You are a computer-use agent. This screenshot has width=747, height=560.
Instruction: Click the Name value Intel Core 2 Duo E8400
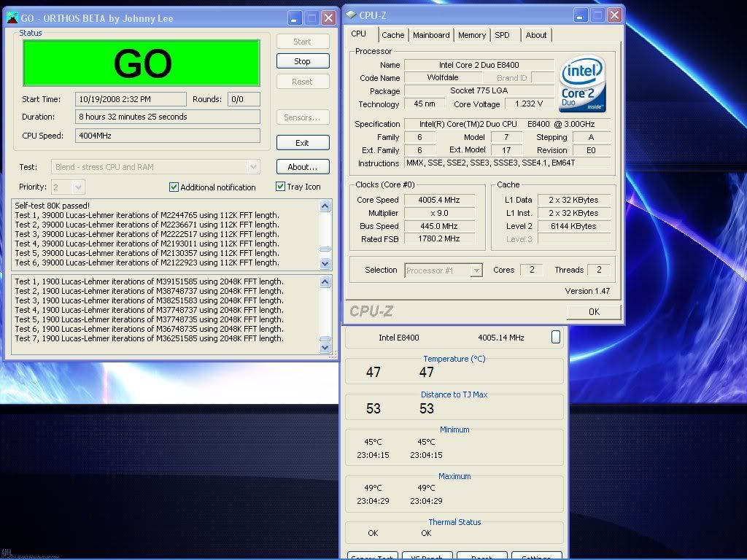pyautogui.click(x=479, y=65)
